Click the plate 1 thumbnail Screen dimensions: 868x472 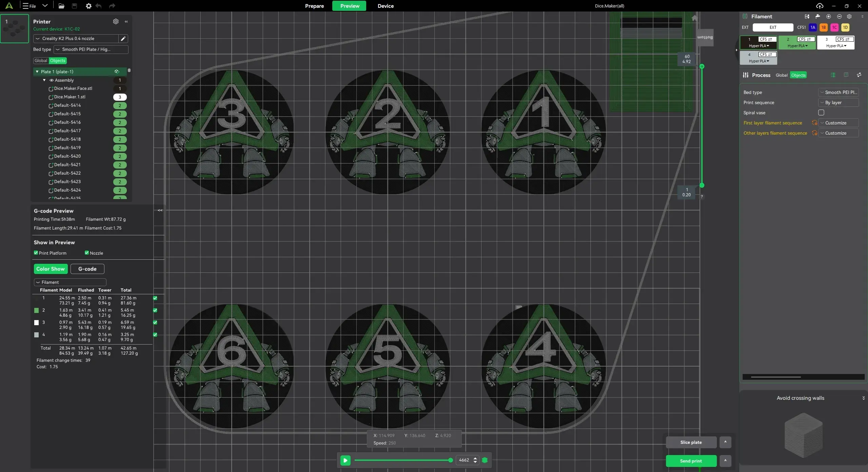coord(15,29)
